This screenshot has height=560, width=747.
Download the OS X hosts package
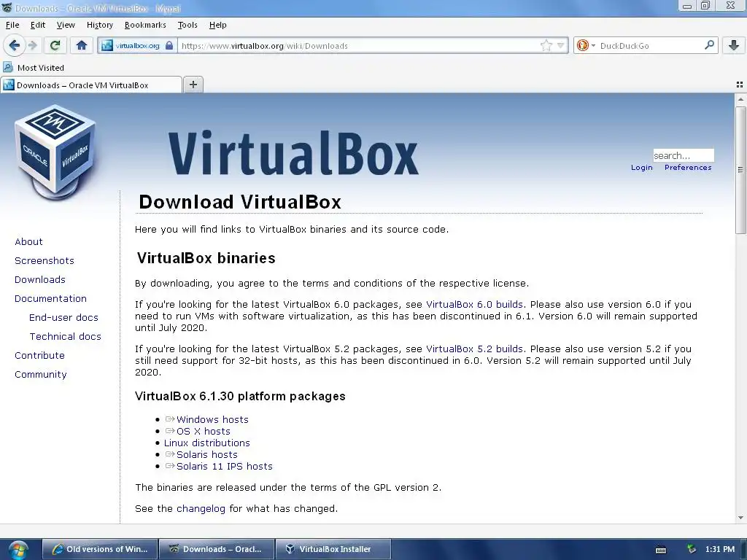pyautogui.click(x=204, y=431)
